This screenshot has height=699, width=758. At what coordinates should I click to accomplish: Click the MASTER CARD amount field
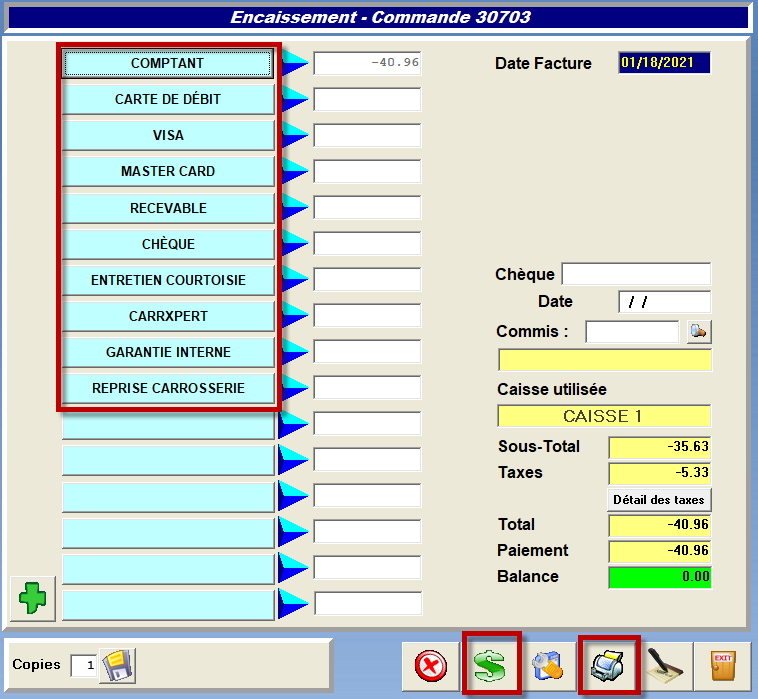tap(367, 171)
